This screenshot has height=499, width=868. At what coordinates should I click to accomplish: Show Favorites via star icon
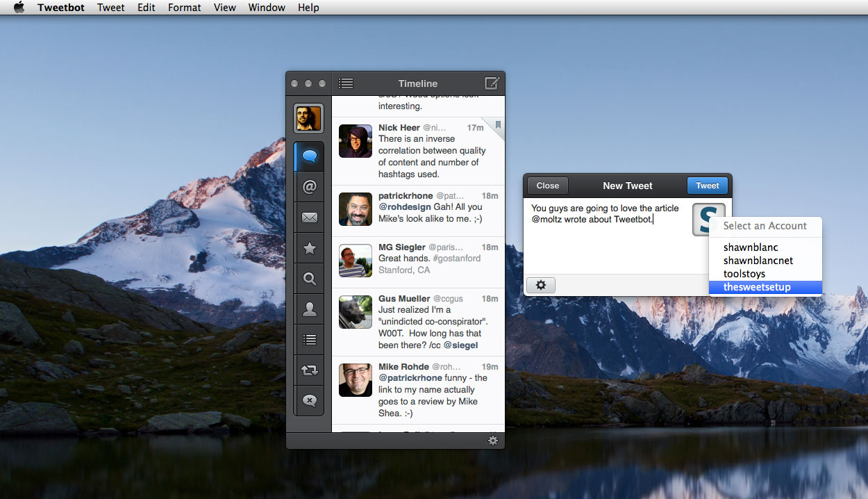pos(310,249)
